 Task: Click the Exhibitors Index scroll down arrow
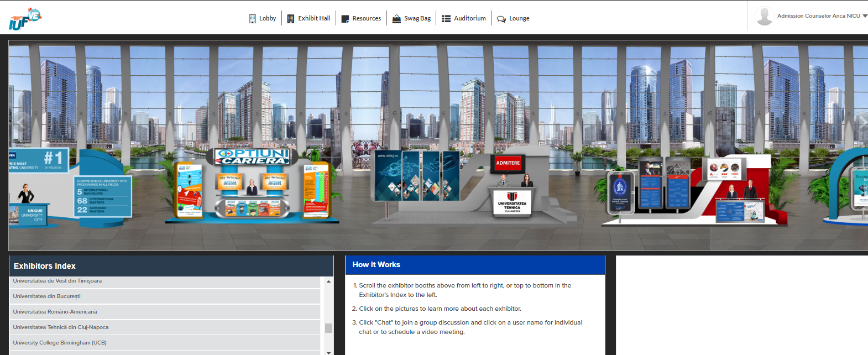[328, 352]
